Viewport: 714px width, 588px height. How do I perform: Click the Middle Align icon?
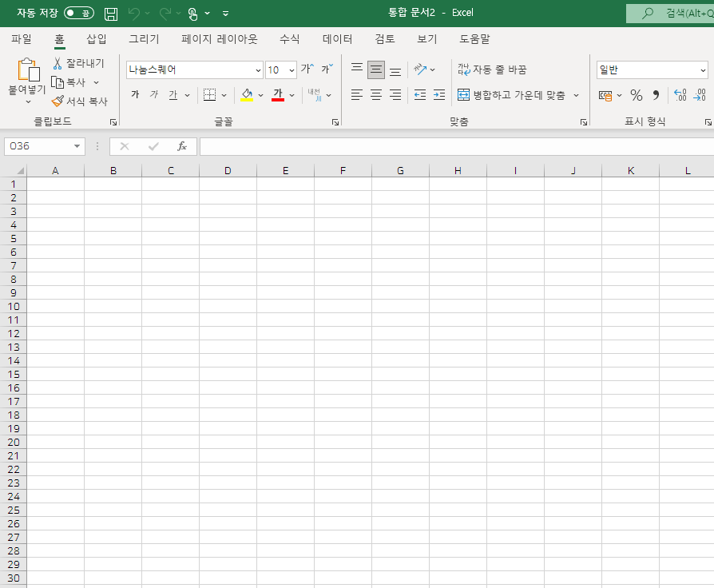pos(376,70)
